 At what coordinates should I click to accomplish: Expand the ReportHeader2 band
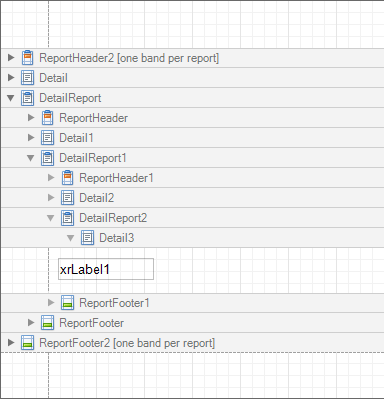tap(11, 57)
